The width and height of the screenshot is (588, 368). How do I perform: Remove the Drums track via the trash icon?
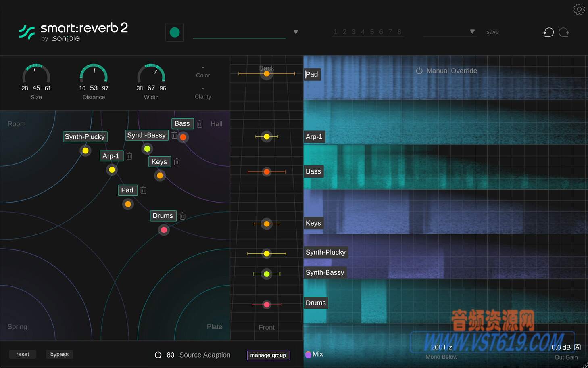[182, 215]
